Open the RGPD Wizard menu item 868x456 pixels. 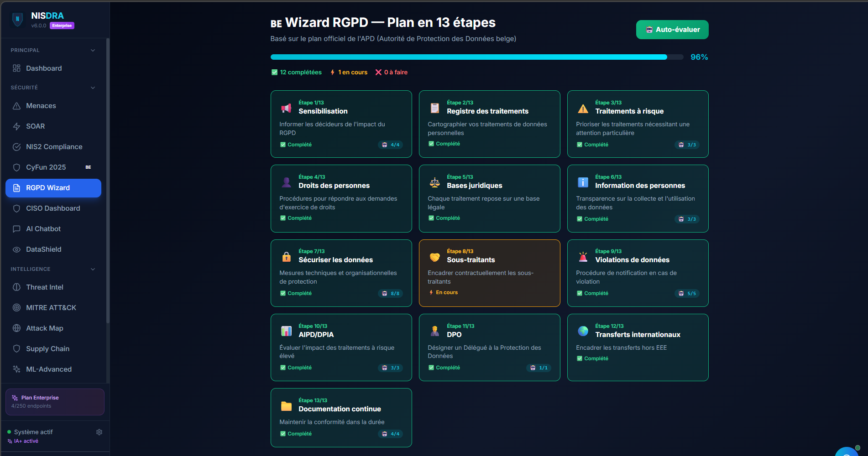click(x=53, y=188)
